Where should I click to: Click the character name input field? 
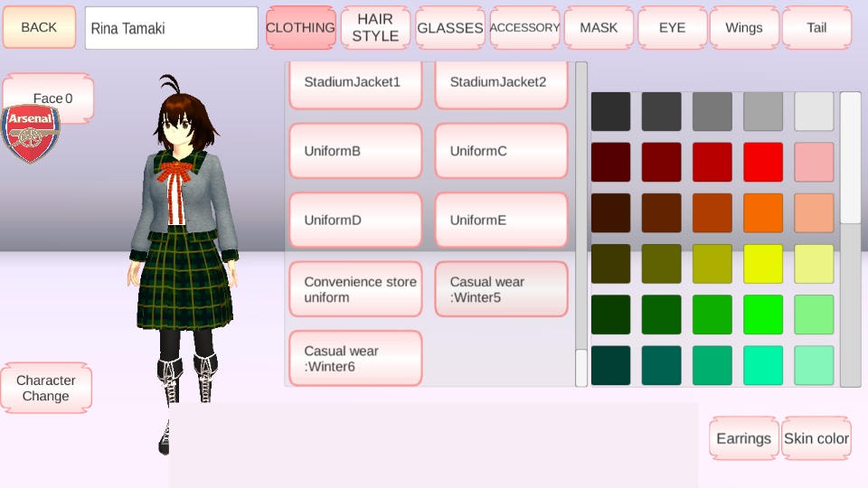(172, 28)
